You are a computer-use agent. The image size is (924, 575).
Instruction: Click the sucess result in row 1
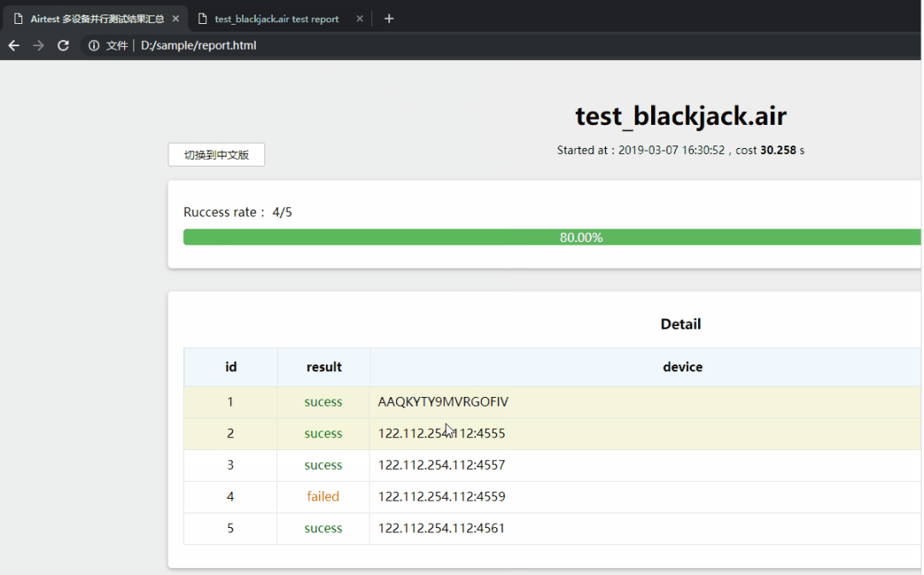coord(323,402)
